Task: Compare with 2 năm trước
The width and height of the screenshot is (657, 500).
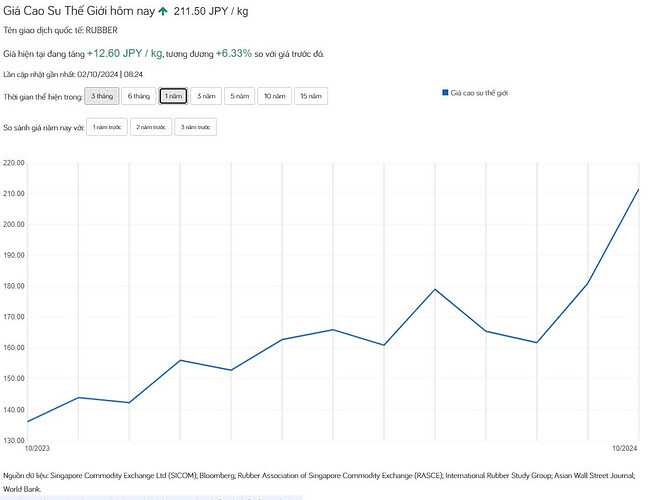Action: point(150,128)
